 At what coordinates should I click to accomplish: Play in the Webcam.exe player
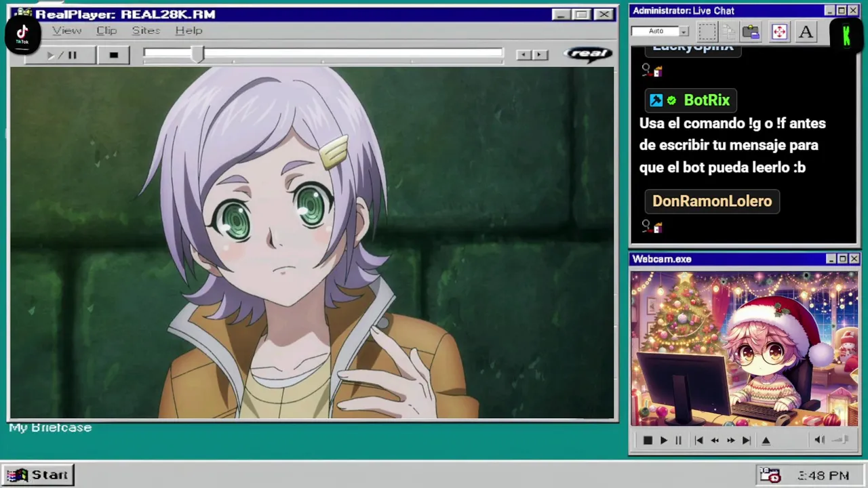coord(663,441)
